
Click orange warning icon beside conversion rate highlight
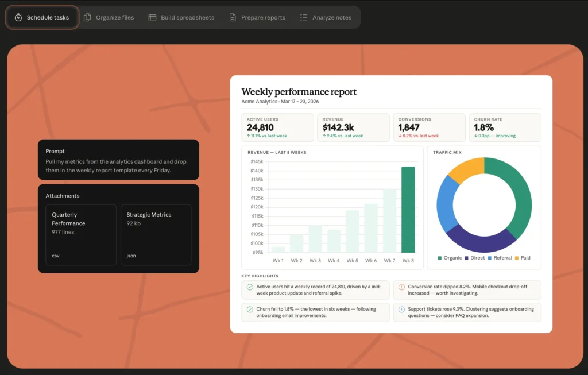pos(401,287)
